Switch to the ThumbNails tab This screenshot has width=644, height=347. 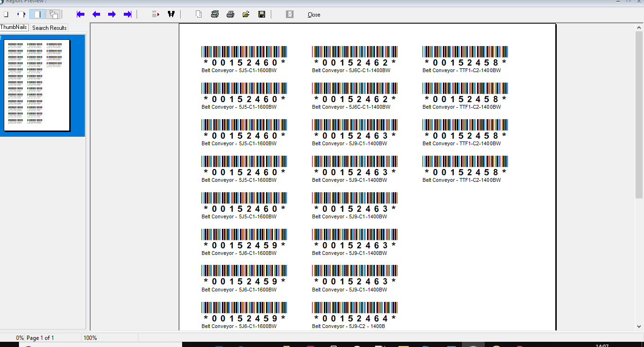14,27
